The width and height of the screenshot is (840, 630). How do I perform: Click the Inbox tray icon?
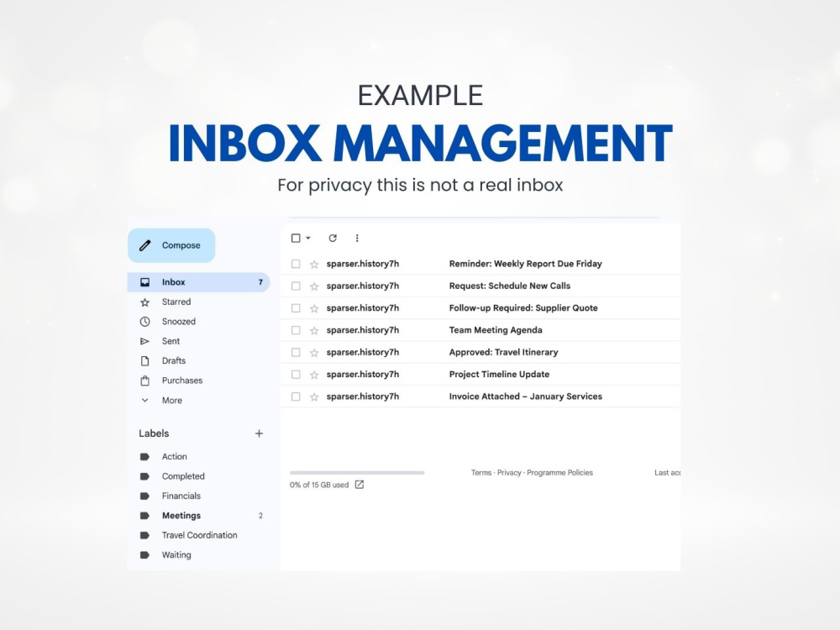click(x=144, y=282)
